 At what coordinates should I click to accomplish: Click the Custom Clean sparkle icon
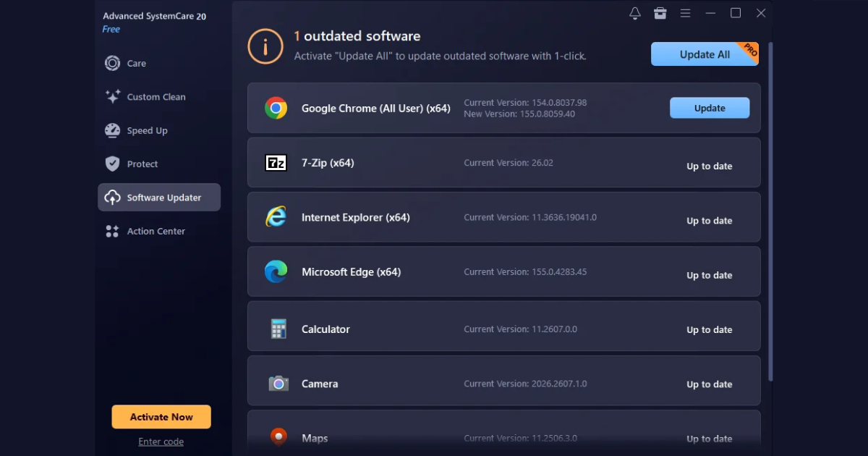pyautogui.click(x=112, y=97)
